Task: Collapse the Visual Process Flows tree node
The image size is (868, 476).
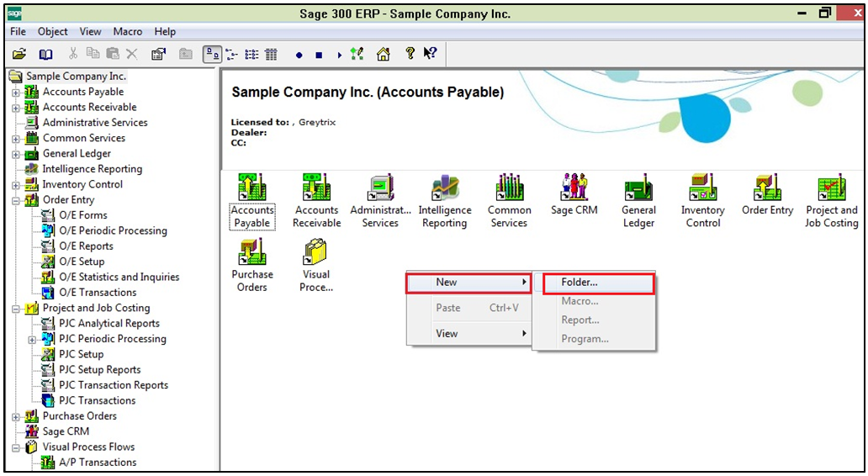Action: pos(15,447)
